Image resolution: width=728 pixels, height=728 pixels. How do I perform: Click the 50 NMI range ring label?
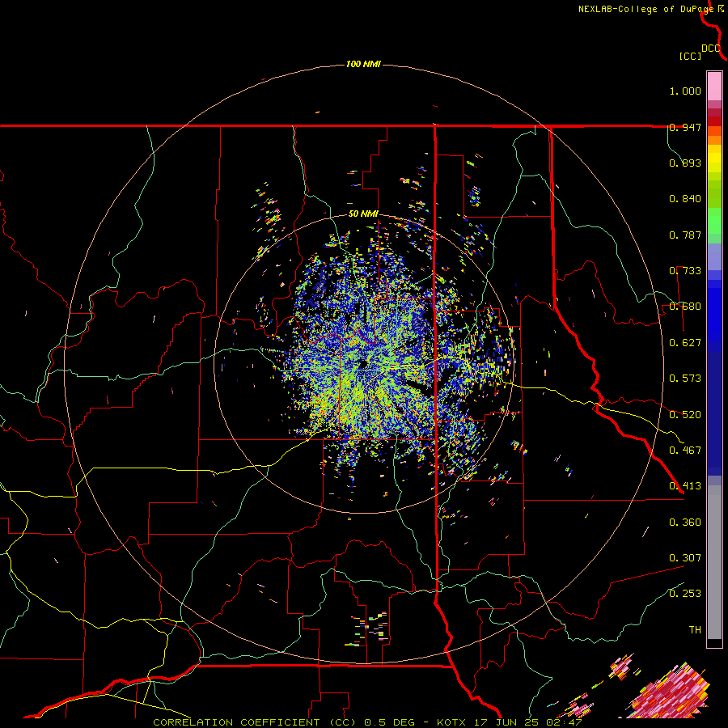pos(363,214)
